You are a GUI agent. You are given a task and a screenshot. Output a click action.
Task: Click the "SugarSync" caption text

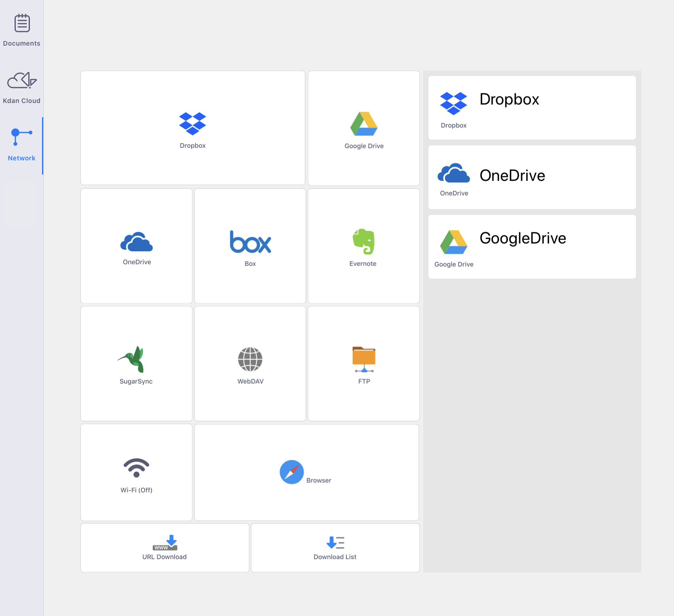(x=136, y=381)
